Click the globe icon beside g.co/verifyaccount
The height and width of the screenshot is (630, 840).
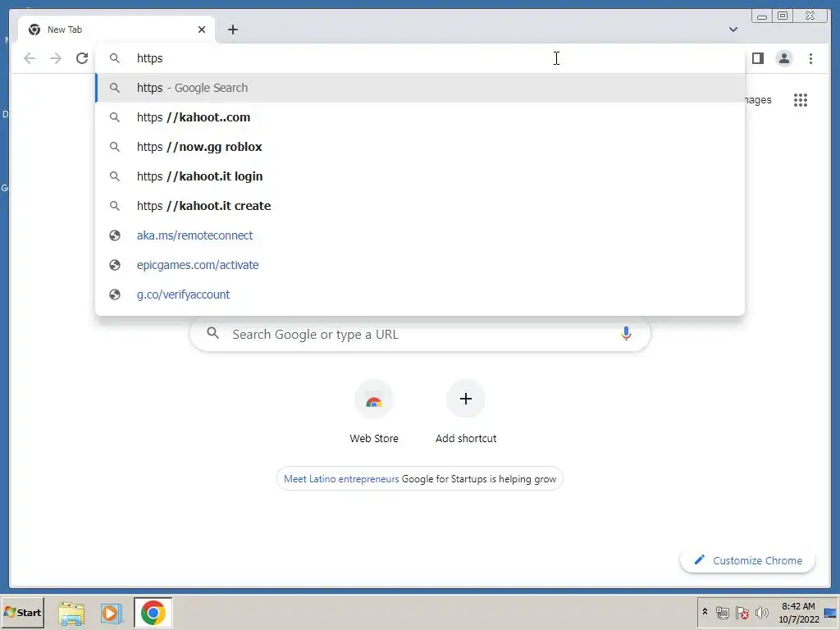(115, 294)
